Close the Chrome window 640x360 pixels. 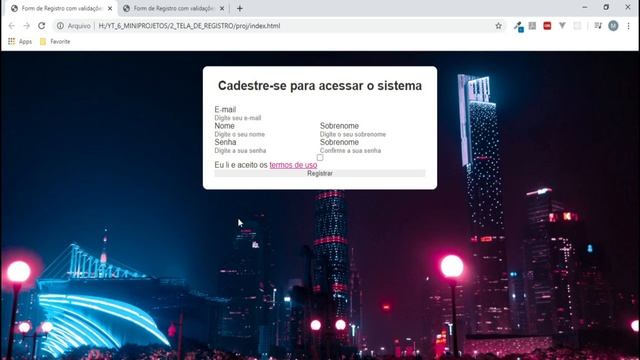tap(628, 7)
